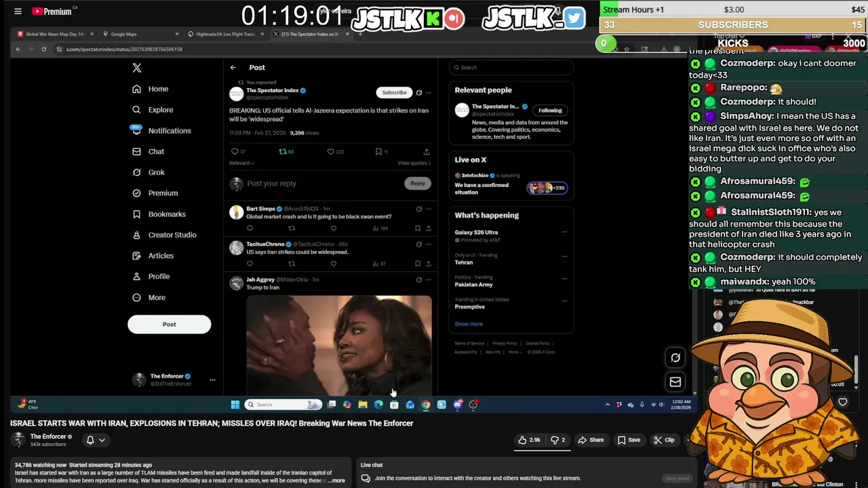The image size is (868, 488).
Task: Toggle bookmark on Bart Simps reply
Action: coord(418,228)
